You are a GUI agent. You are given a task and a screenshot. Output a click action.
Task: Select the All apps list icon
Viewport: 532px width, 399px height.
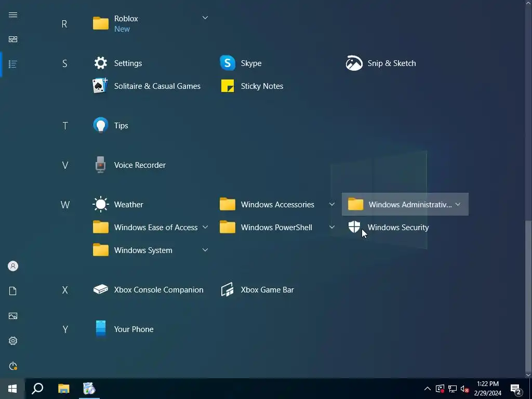tap(13, 64)
